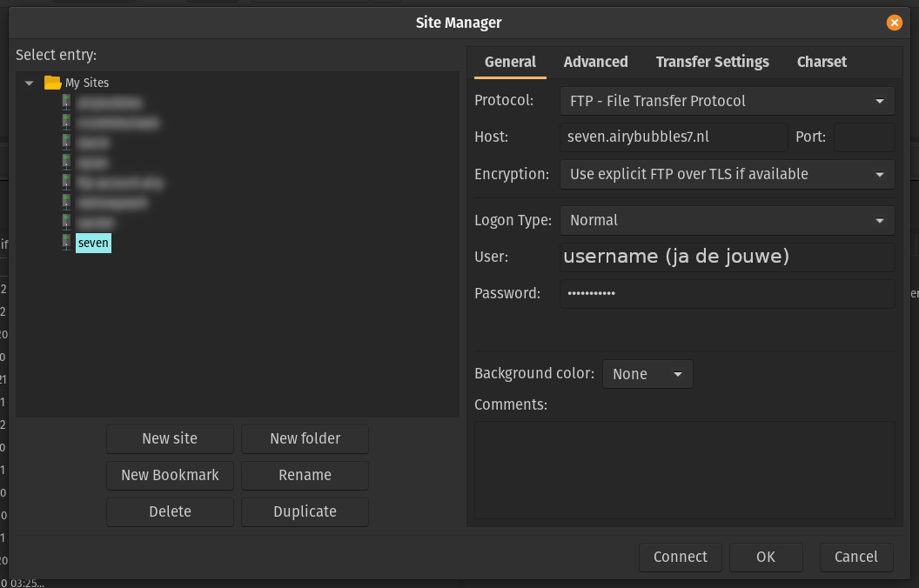The width and height of the screenshot is (919, 588).
Task: Open the Logon Type dropdown
Action: [x=727, y=220]
